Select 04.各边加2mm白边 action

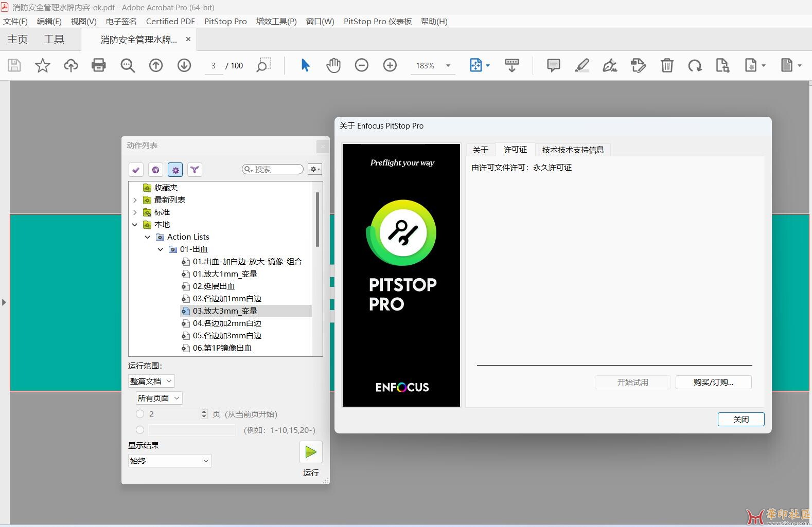tap(227, 323)
